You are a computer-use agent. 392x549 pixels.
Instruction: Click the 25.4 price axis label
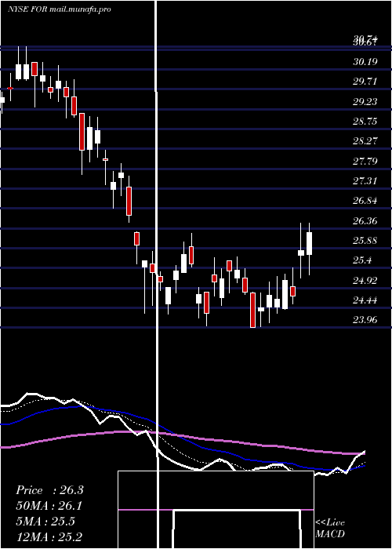[x=362, y=260]
